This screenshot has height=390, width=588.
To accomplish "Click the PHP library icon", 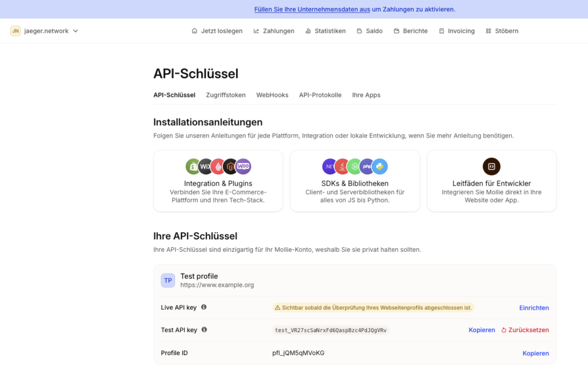I will point(367,167).
